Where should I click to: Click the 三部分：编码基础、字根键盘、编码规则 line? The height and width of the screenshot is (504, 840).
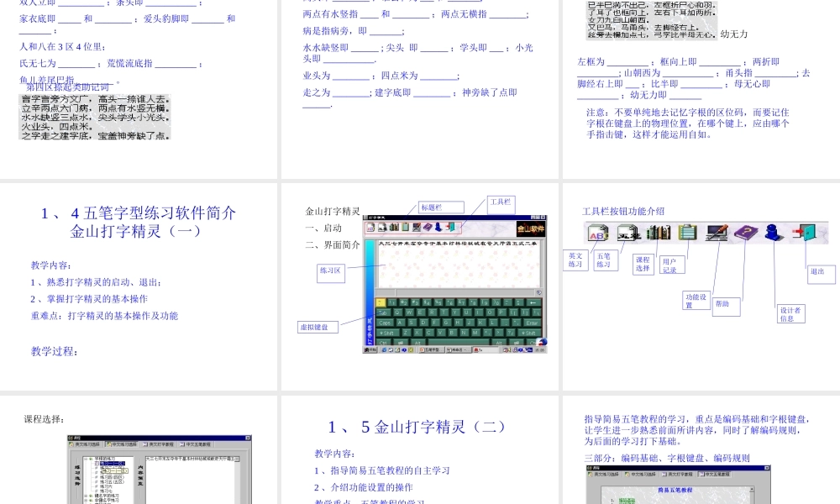pyautogui.click(x=667, y=458)
